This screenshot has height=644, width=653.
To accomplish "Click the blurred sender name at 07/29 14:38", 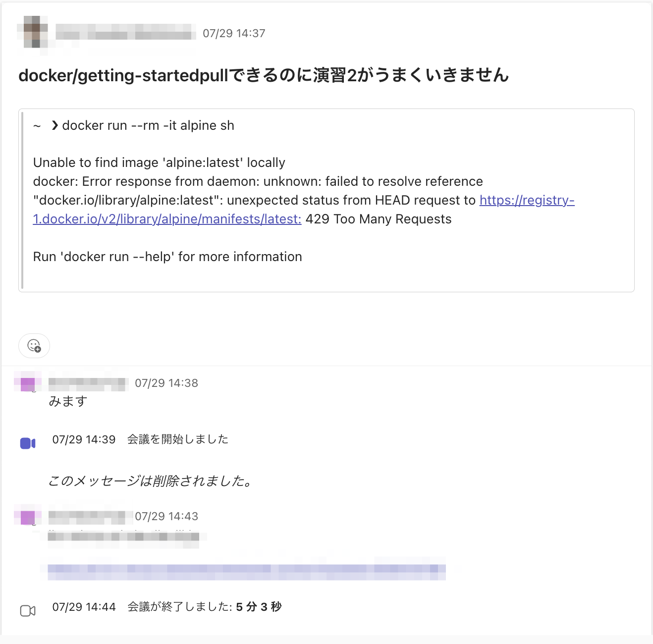I will 88,383.
